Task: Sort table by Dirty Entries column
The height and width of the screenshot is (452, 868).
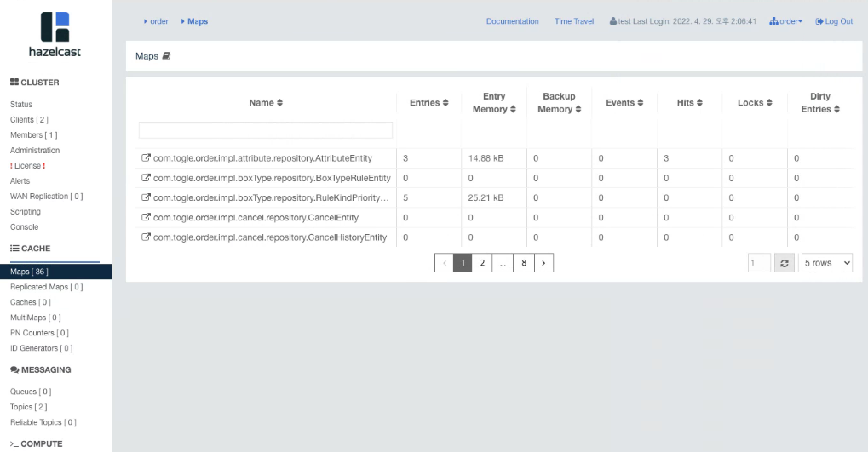Action: point(819,103)
